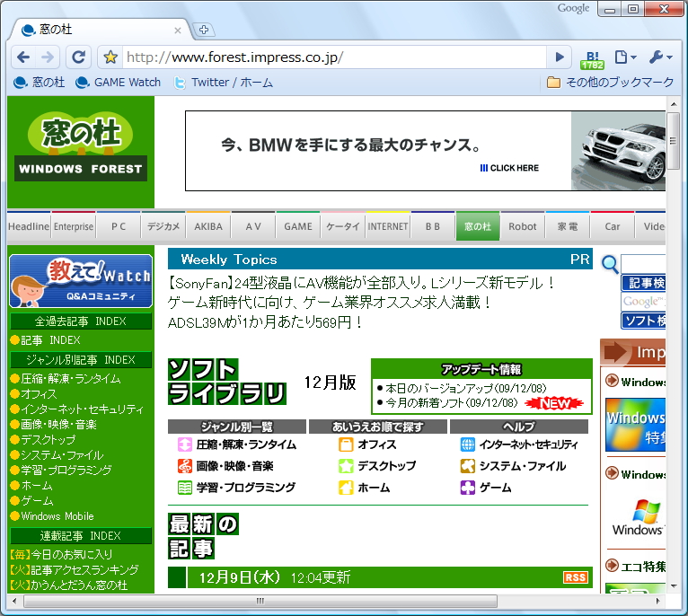Click the BMW banner advertisement
Screen dimensions: 688x616
pyautogui.click(x=425, y=151)
